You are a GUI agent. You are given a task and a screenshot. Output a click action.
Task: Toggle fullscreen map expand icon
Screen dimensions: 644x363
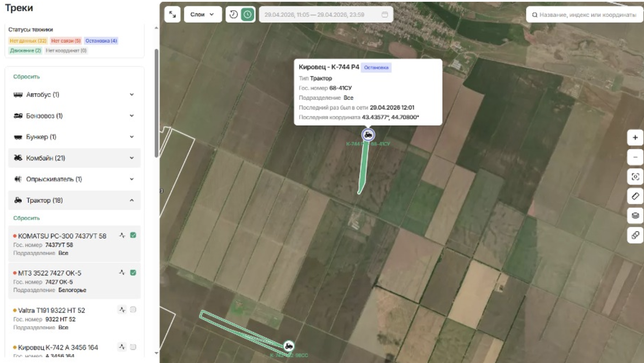tap(172, 14)
